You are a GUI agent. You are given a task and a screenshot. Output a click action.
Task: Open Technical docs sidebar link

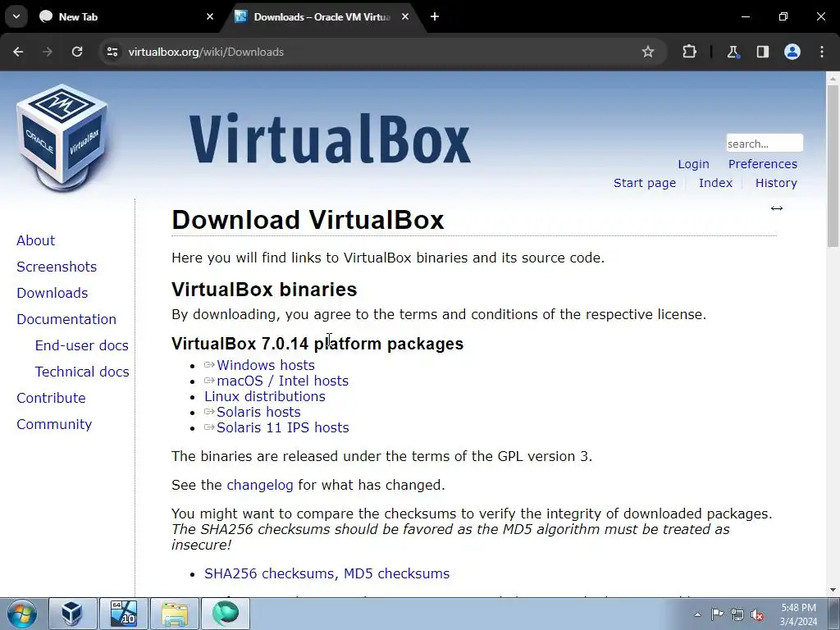tap(82, 372)
